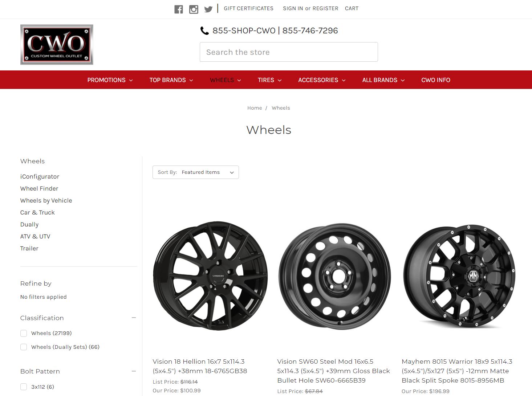Open the CWO Info menu item
The image size is (532, 396).
coord(436,80)
